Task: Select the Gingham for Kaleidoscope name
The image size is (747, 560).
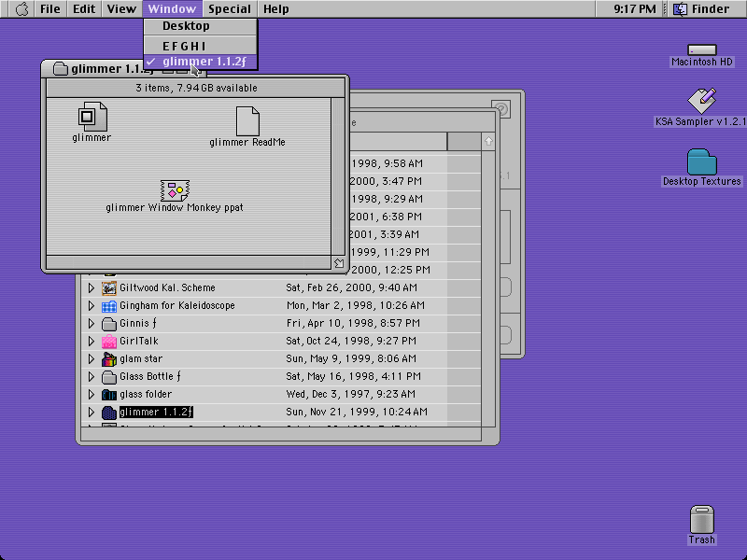Action: pos(177,306)
